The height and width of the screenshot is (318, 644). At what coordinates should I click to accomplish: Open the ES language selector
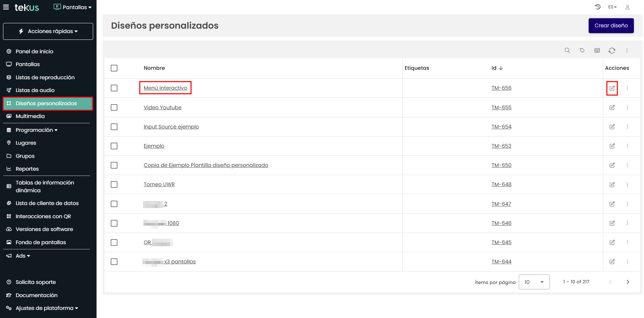[612, 7]
